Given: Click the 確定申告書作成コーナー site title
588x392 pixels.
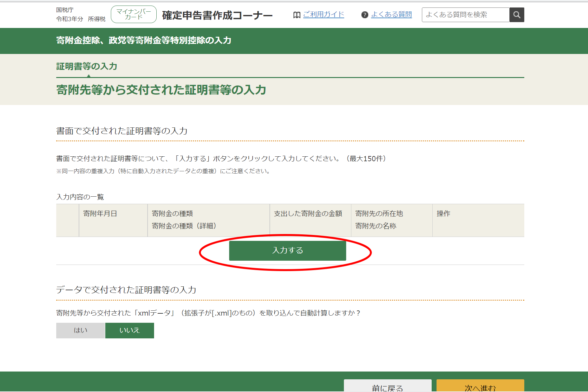Looking at the screenshot, I should (x=217, y=15).
